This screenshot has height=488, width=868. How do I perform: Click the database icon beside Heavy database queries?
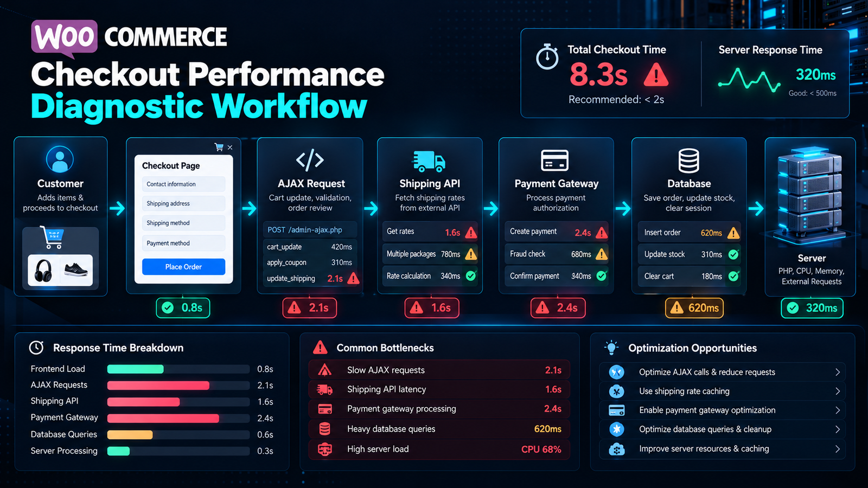click(x=324, y=429)
